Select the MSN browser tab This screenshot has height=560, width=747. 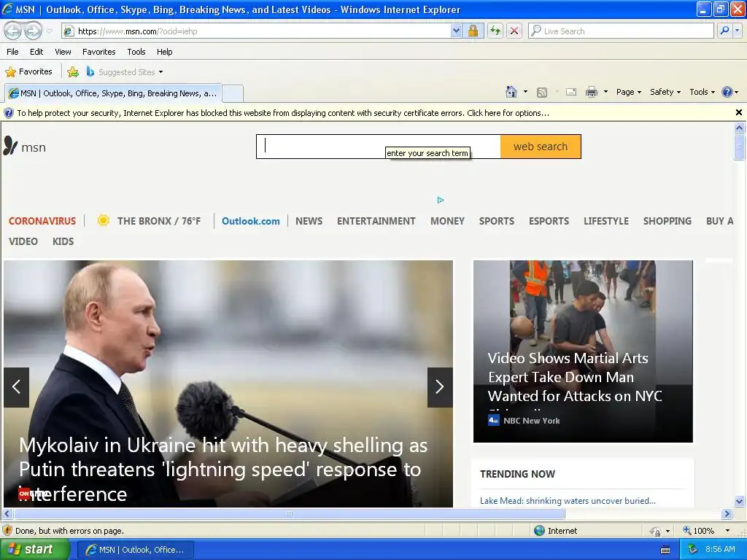point(113,93)
